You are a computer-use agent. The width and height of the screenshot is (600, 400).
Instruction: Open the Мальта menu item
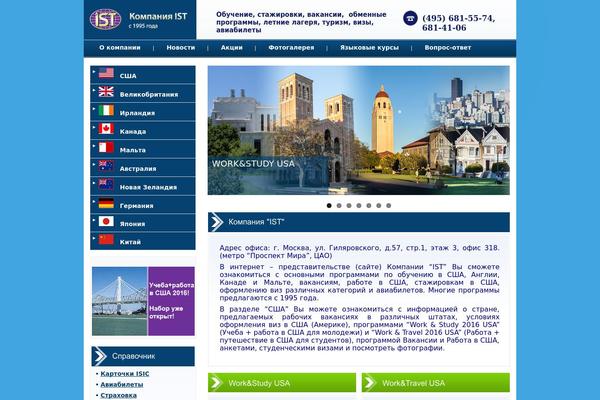click(143, 149)
